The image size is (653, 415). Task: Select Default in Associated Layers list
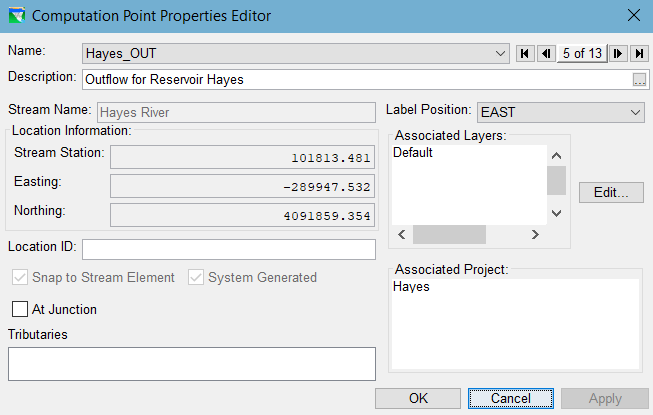click(412, 154)
